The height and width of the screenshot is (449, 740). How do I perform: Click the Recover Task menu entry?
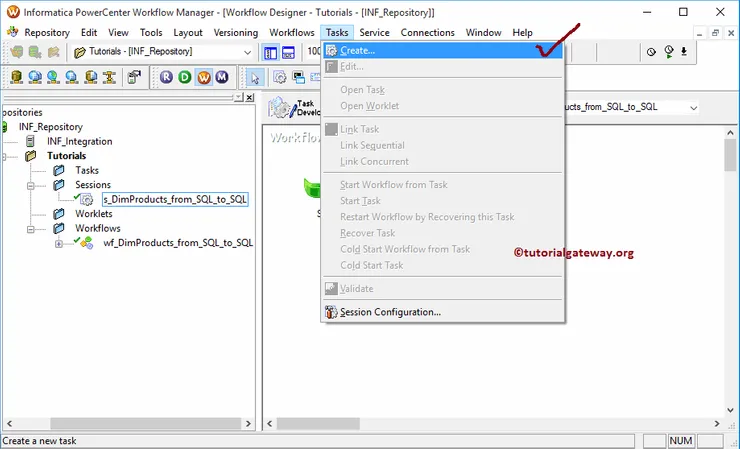point(443,233)
